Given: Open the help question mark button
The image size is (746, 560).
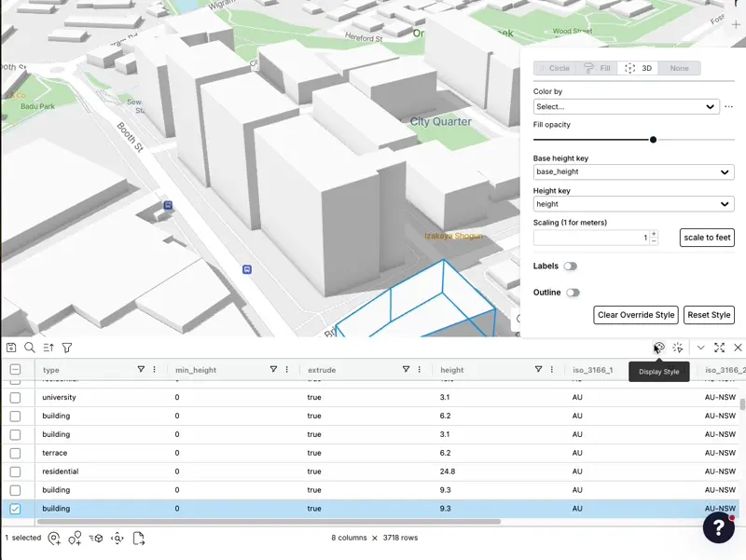Looking at the screenshot, I should coord(719,527).
